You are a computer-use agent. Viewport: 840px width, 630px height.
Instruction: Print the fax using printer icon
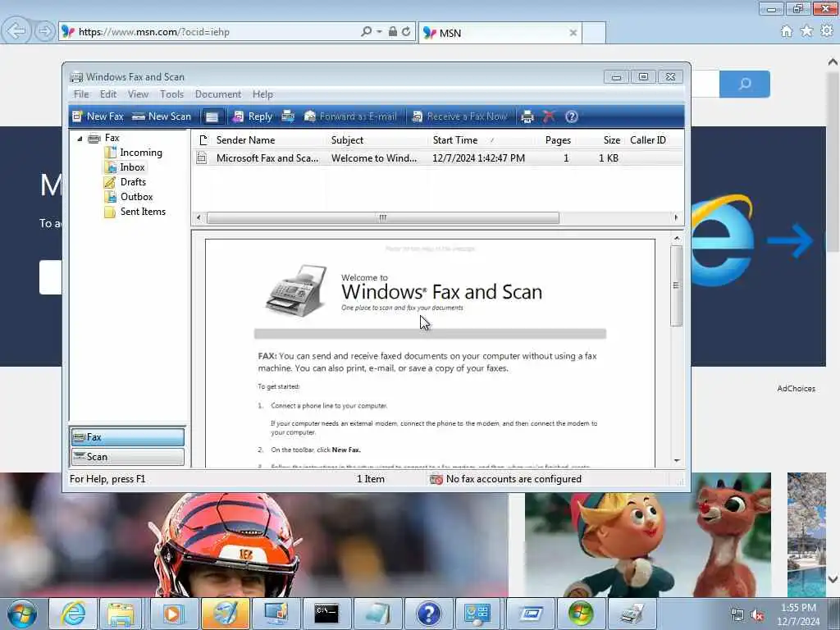tap(527, 116)
